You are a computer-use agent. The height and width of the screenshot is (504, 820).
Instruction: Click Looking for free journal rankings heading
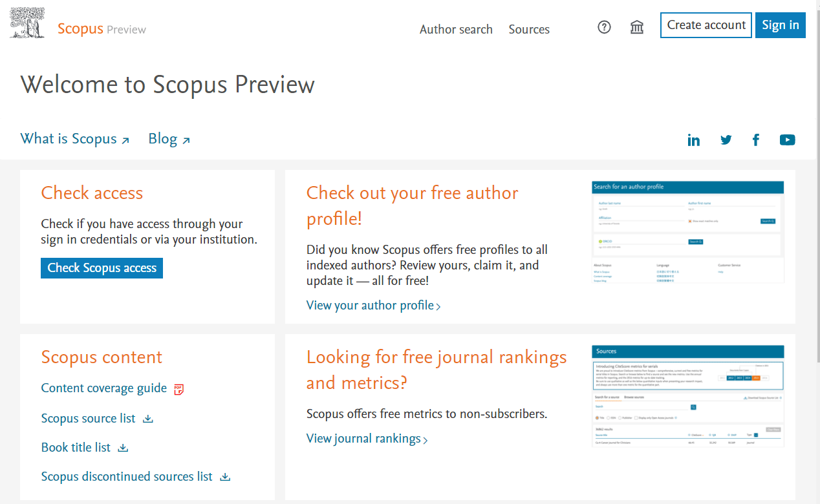click(437, 370)
